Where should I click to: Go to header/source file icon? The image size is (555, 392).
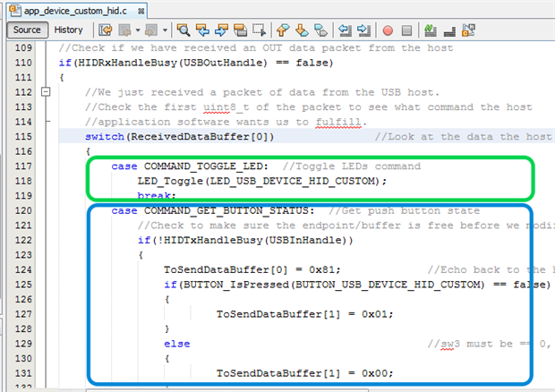tap(469, 30)
